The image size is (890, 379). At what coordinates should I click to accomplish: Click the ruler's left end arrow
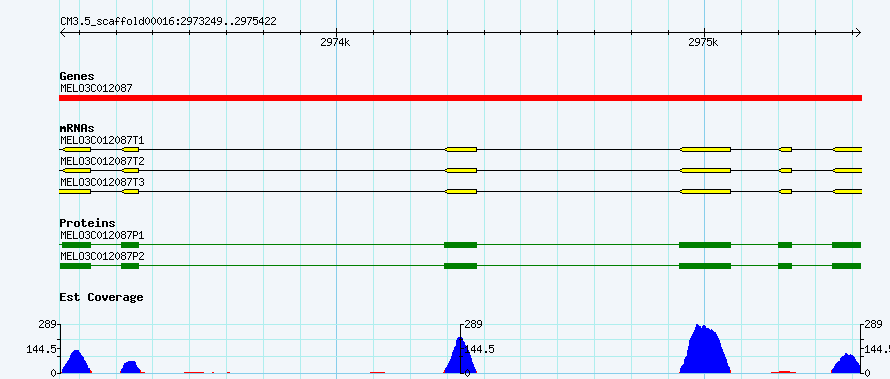click(x=63, y=32)
